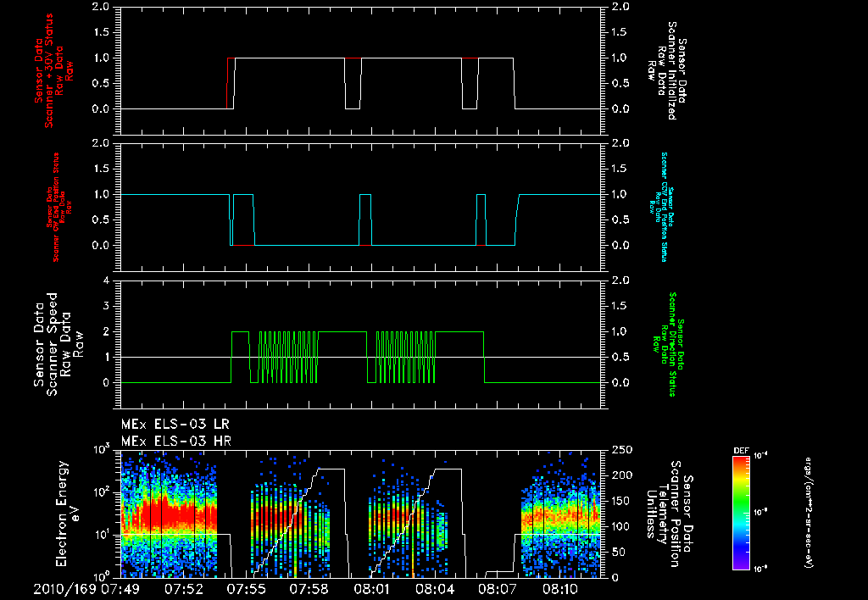Click the '3' tick on the Scanner Speed axis
868x600 pixels.
(x=106, y=306)
